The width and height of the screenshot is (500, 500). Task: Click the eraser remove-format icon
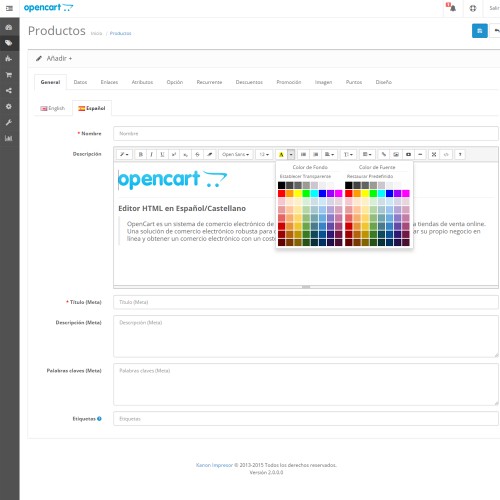[209, 154]
